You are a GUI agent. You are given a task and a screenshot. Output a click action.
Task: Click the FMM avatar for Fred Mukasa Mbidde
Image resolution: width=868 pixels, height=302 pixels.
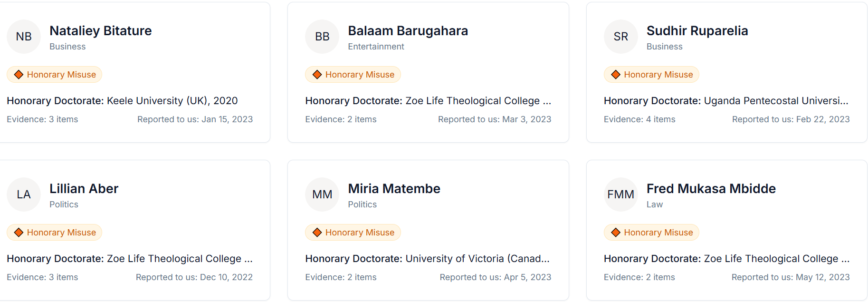point(620,195)
